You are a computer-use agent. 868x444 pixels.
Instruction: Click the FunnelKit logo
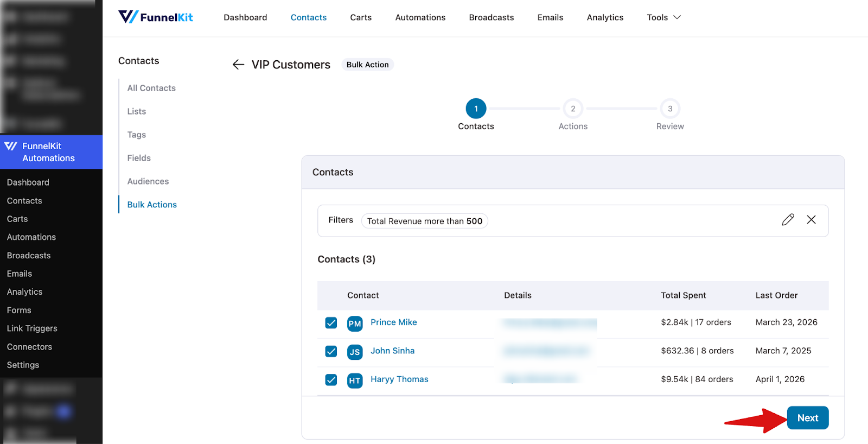point(156,17)
